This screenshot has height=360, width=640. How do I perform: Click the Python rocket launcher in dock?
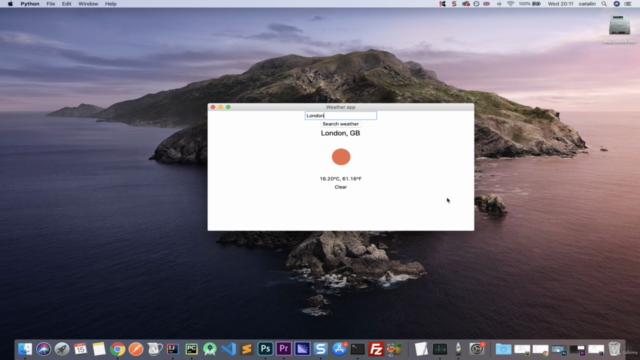pyautogui.click(x=458, y=349)
